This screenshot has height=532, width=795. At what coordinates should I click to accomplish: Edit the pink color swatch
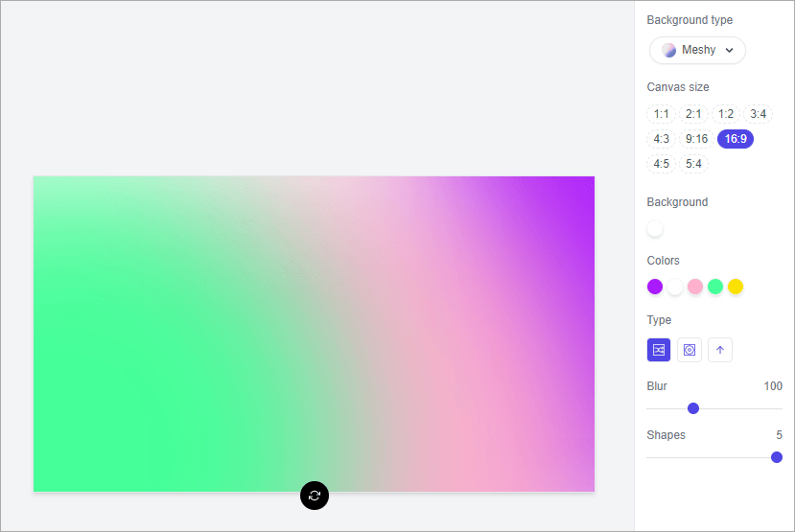click(695, 287)
